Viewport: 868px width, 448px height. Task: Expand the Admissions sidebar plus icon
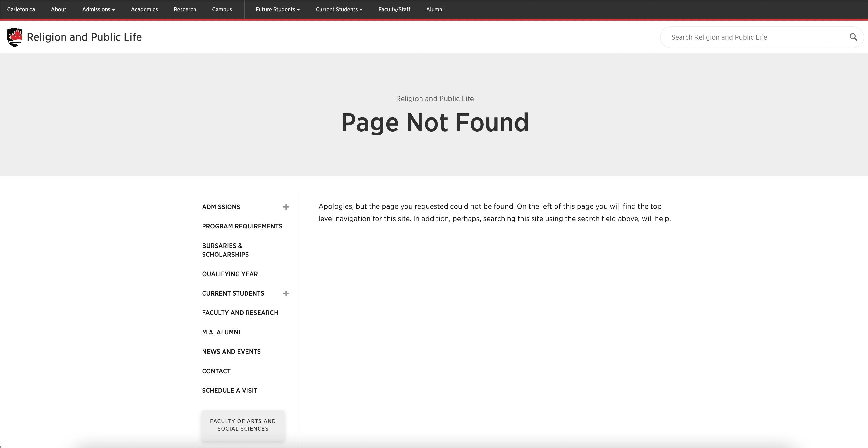pos(286,207)
